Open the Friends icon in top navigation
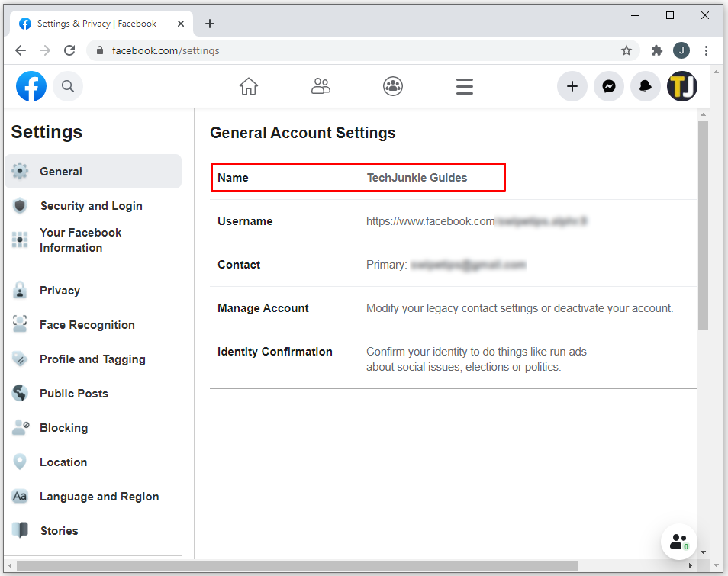The height and width of the screenshot is (576, 728). point(321,86)
